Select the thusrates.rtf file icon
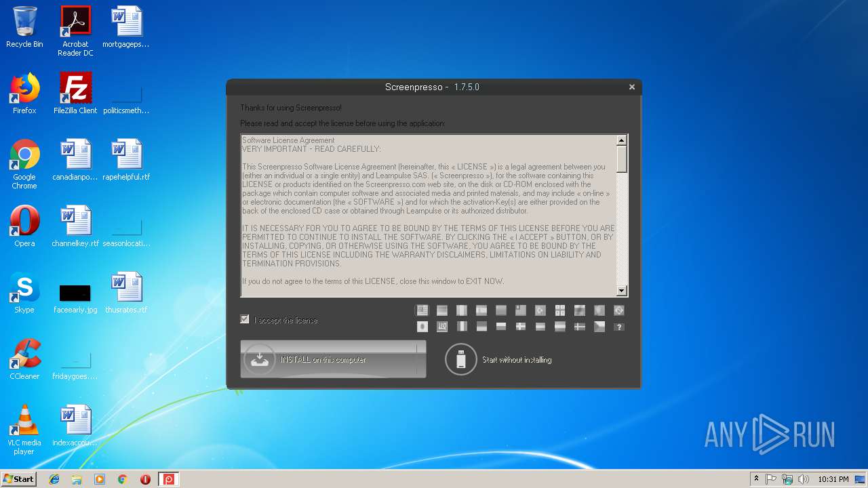Screen dimensions: 868x488 126,293
